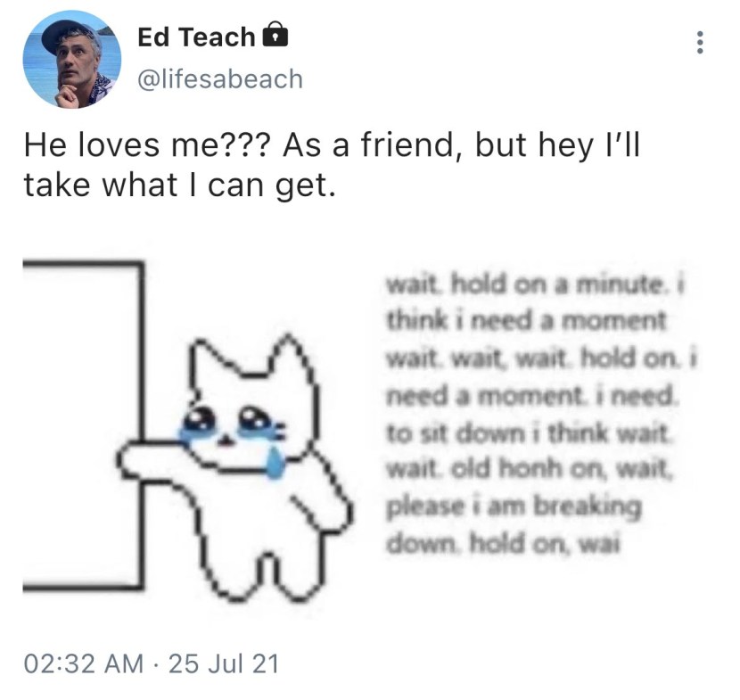
Task: Click 'think i need a moment' meme line
Action: (x=526, y=321)
